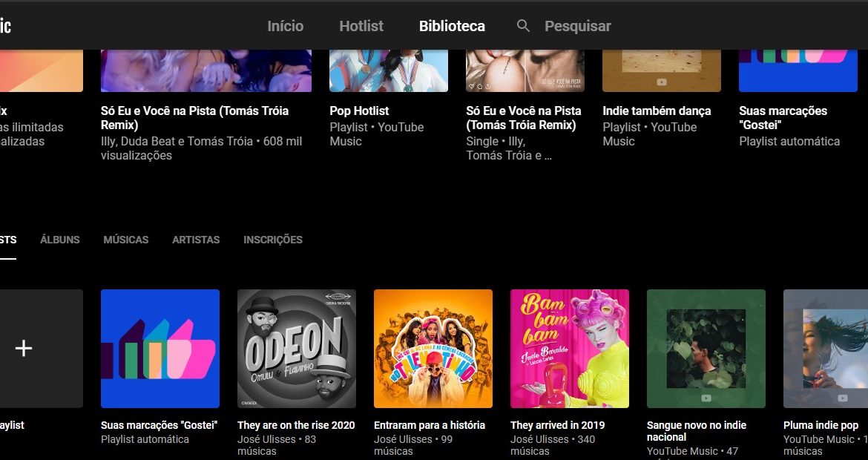Open the Pluma indie pop playlist cover

pos(826,349)
